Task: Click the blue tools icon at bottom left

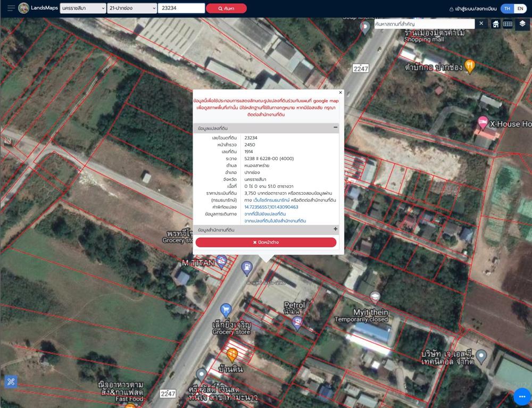Action: 11,382
